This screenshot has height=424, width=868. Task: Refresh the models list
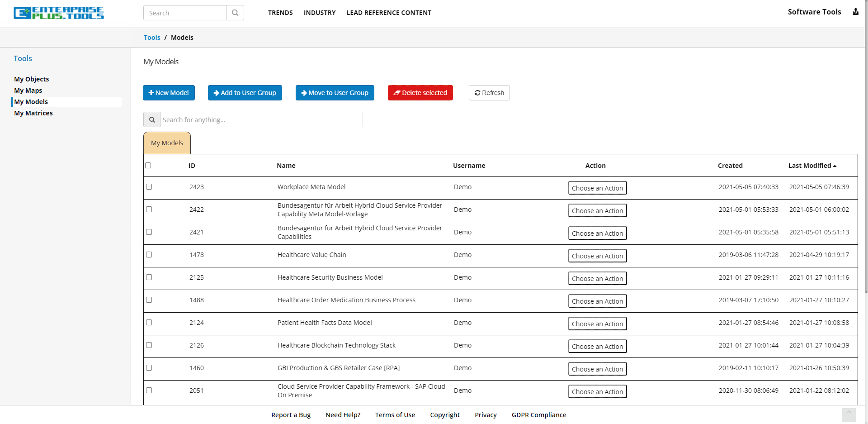489,93
